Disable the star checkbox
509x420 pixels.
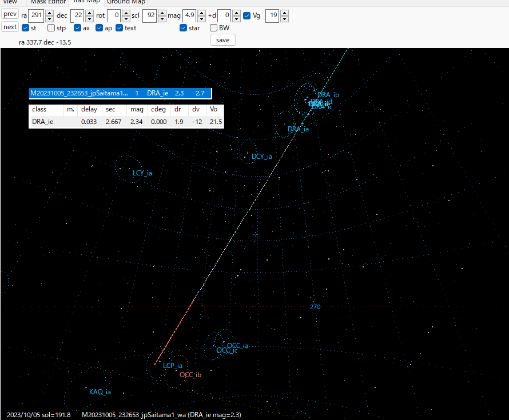[x=183, y=27]
